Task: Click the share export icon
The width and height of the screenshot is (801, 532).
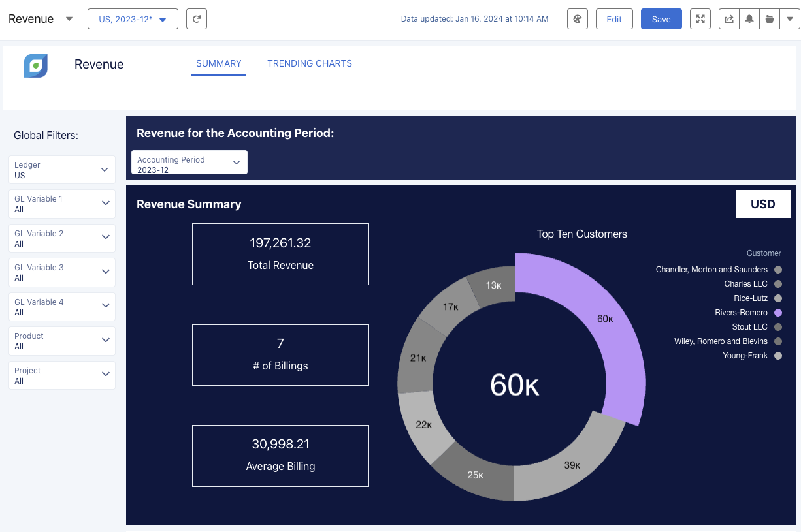Action: click(x=728, y=19)
